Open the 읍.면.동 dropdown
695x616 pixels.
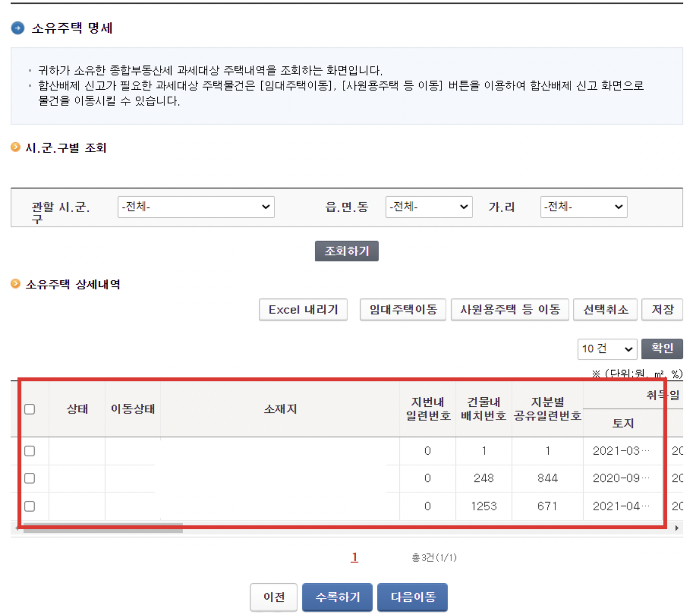click(x=429, y=207)
